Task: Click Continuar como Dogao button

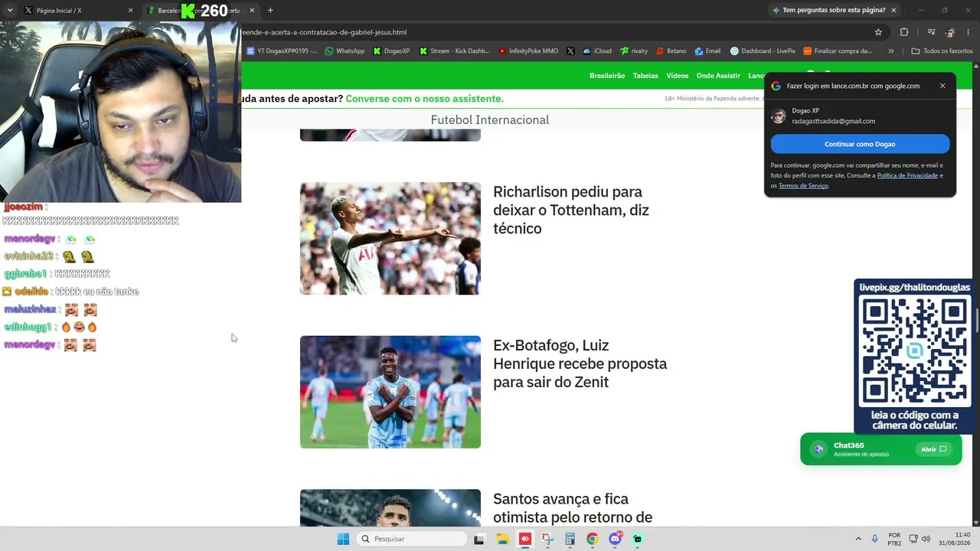Action: [x=860, y=144]
